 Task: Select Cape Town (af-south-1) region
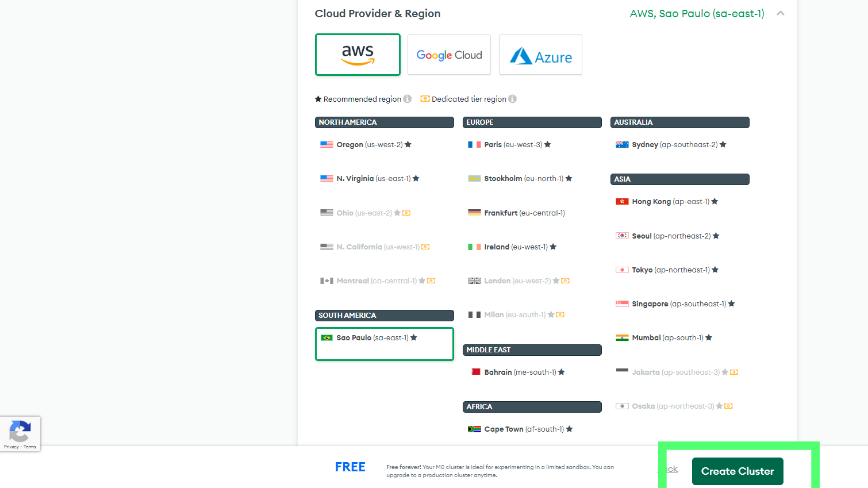coord(532,429)
